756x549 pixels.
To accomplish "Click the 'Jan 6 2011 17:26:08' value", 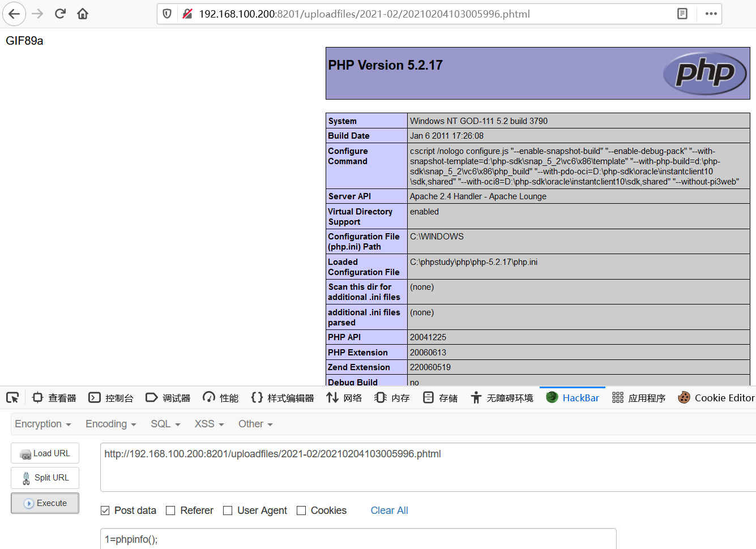I will (x=447, y=136).
